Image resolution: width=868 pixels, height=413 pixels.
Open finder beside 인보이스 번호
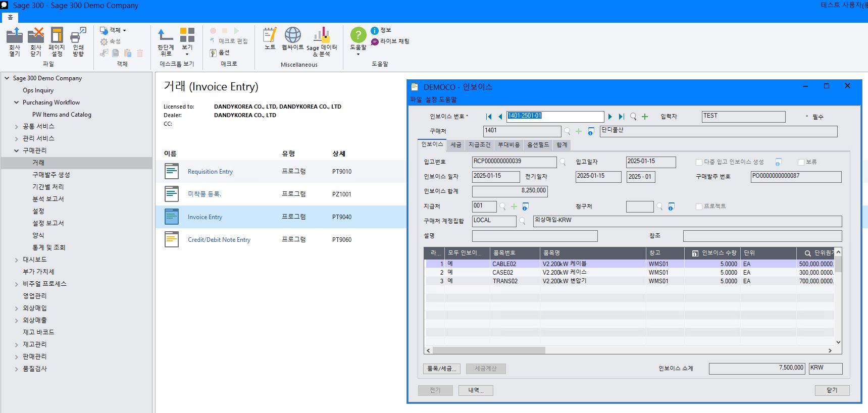tap(633, 117)
